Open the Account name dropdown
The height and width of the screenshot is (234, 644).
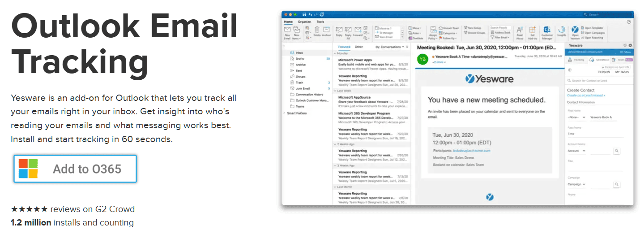tap(577, 151)
